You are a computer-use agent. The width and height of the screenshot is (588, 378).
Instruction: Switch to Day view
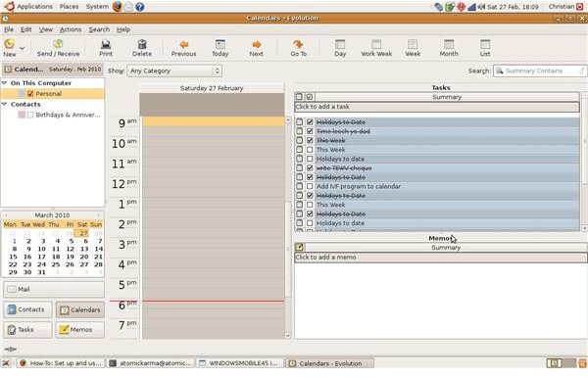[x=340, y=48]
